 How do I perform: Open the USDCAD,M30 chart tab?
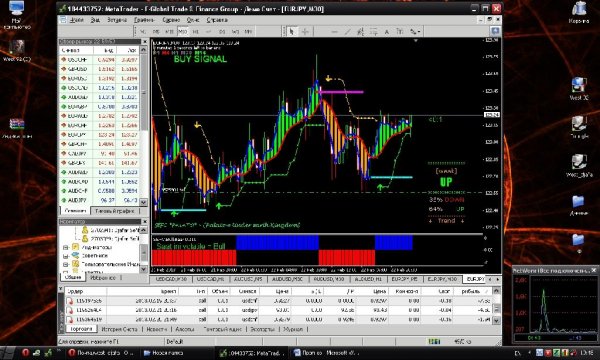coord(171,279)
